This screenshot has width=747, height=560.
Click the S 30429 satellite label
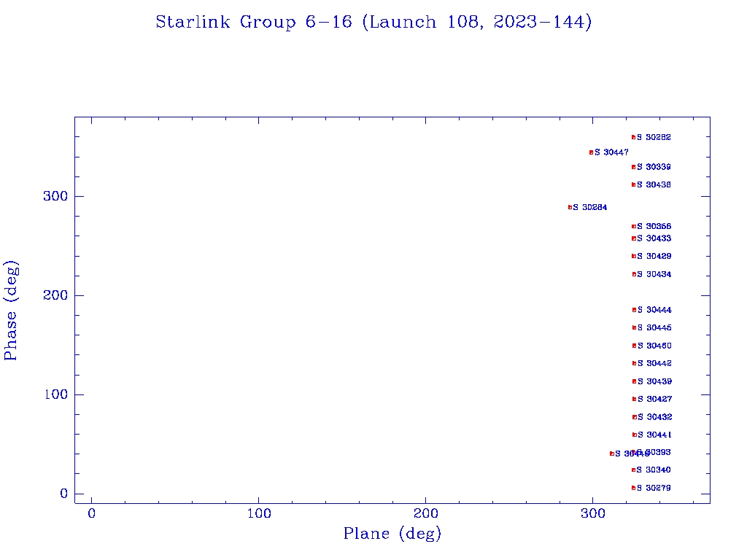click(654, 257)
